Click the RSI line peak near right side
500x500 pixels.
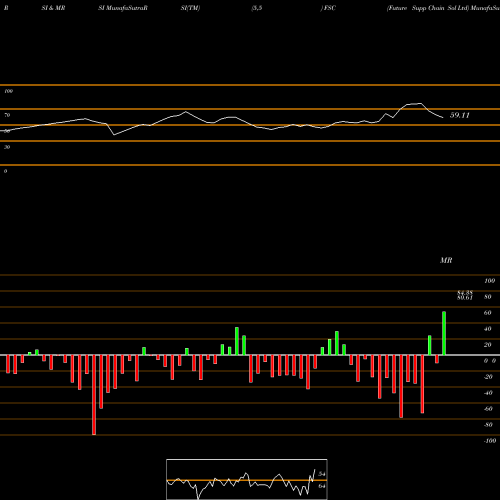pyautogui.click(x=420, y=104)
